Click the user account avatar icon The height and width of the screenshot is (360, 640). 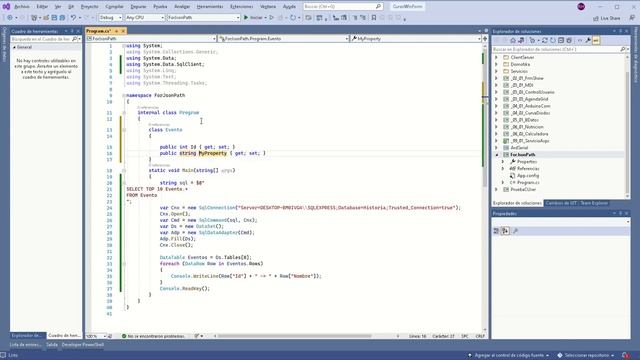[x=581, y=7]
